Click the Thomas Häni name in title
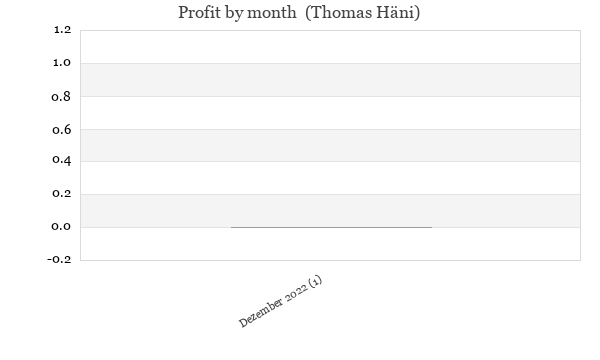 pyautogui.click(x=363, y=13)
